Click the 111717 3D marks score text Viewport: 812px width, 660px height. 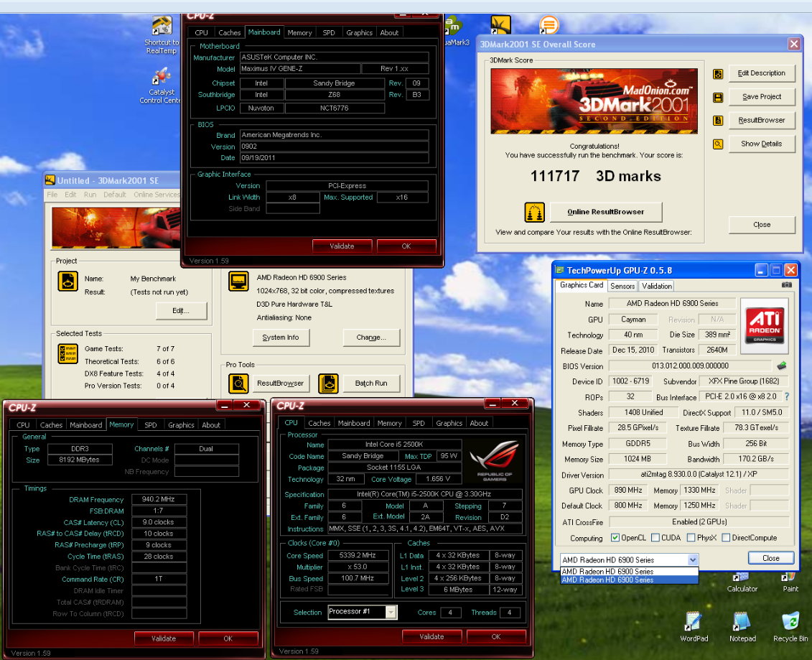(595, 176)
